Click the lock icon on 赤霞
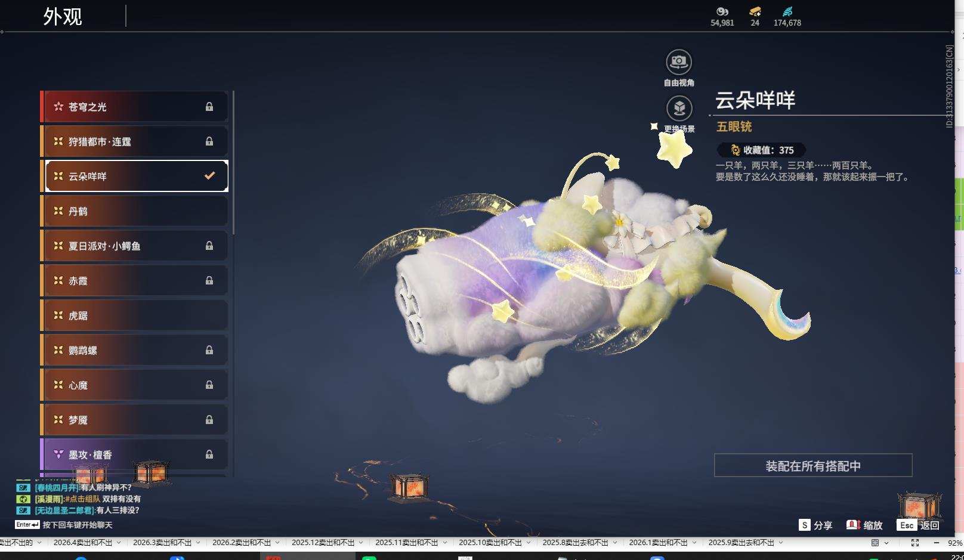Image resolution: width=964 pixels, height=560 pixels. [x=209, y=280]
